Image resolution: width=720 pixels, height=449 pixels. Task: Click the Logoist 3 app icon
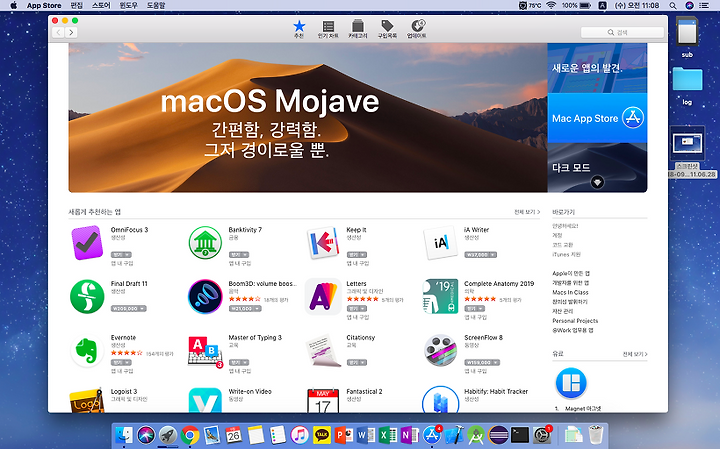[87, 400]
